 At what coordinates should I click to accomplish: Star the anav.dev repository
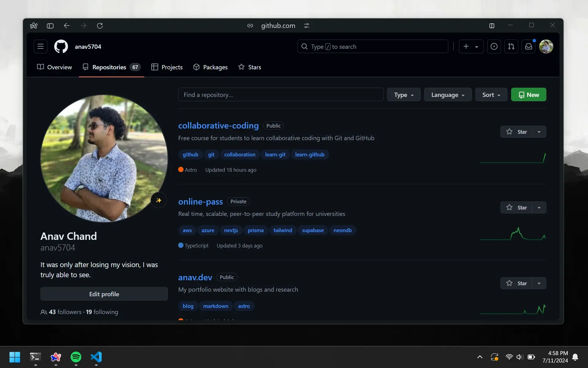pyautogui.click(x=516, y=283)
